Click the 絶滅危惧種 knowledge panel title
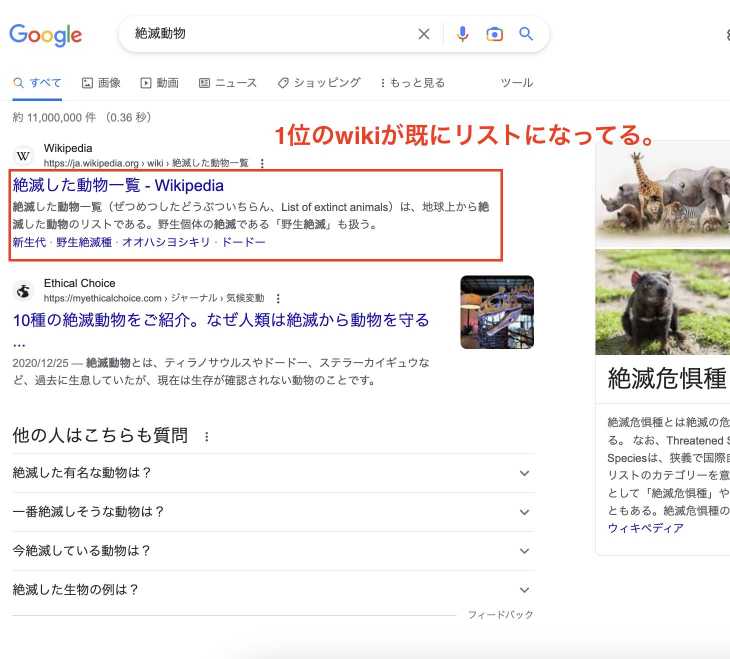This screenshot has height=659, width=730. [667, 378]
